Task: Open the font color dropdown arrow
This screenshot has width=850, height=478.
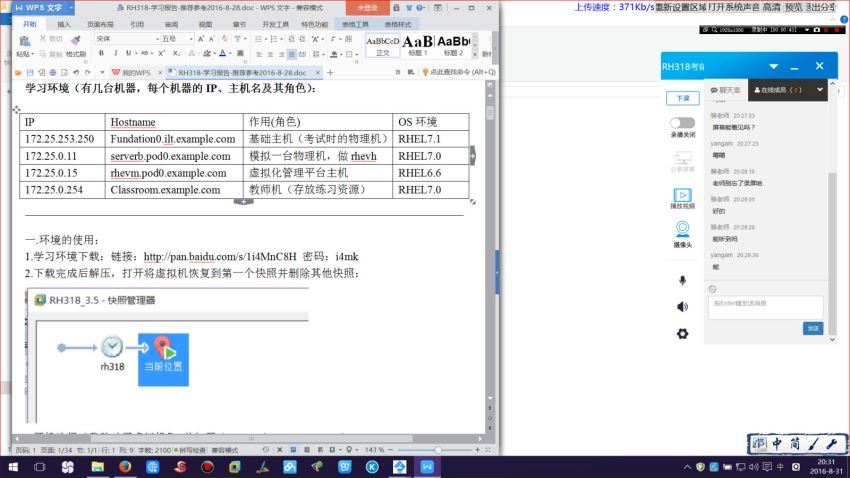Action: coord(229,54)
